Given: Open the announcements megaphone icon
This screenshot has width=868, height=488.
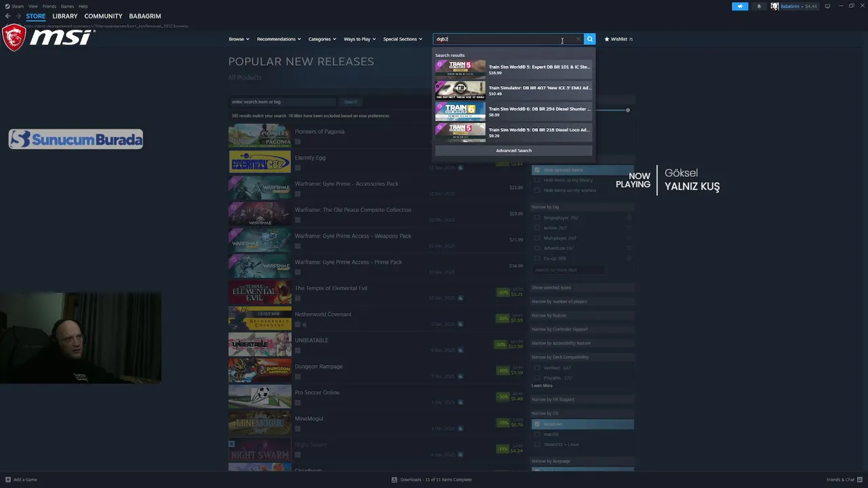Looking at the screenshot, I should pyautogui.click(x=740, y=6).
